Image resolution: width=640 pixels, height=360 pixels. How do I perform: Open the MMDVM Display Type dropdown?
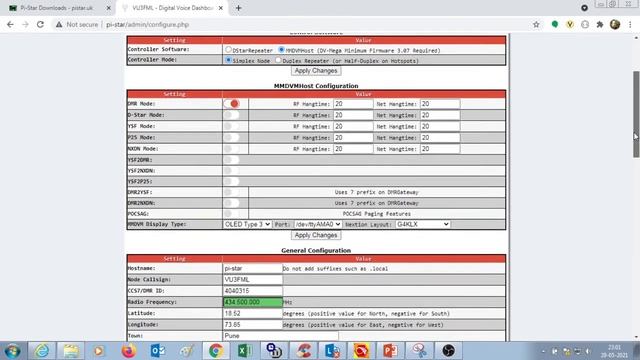[247, 224]
